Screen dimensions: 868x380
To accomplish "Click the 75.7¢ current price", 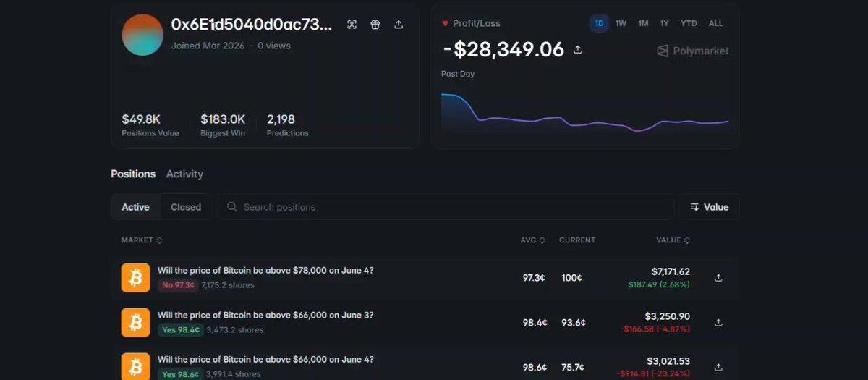I will 573,367.
